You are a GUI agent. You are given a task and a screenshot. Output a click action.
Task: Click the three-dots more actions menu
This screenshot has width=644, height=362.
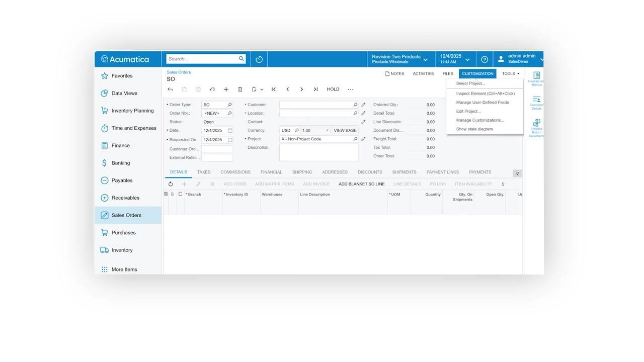coord(351,89)
